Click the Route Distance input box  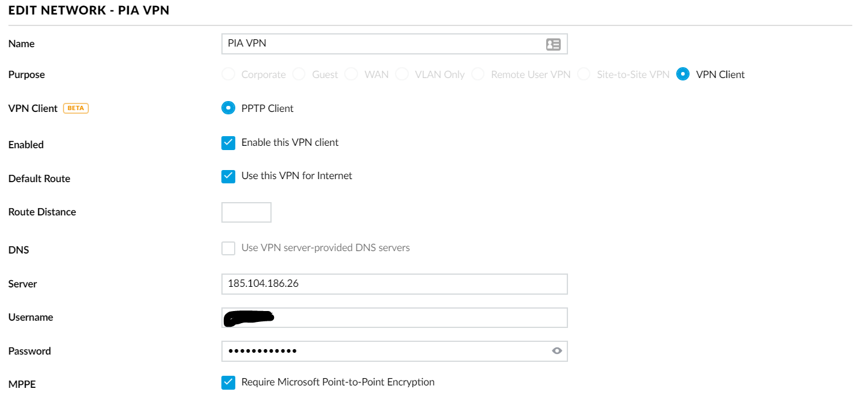pos(246,212)
